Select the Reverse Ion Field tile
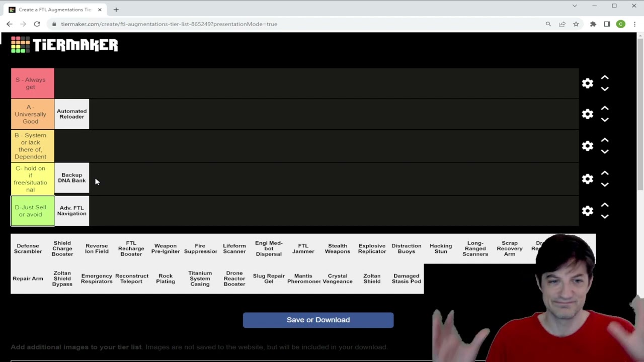This screenshot has height=362, width=644. click(x=97, y=249)
